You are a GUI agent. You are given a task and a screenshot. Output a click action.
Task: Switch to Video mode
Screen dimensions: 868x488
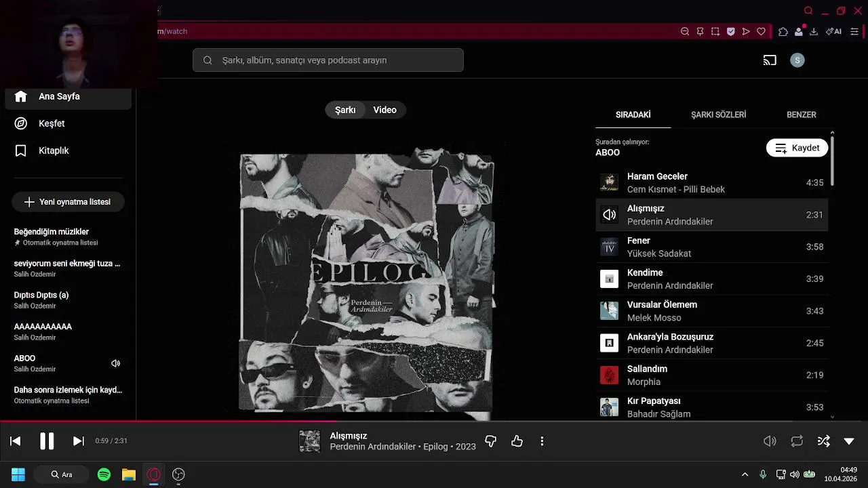[384, 110]
